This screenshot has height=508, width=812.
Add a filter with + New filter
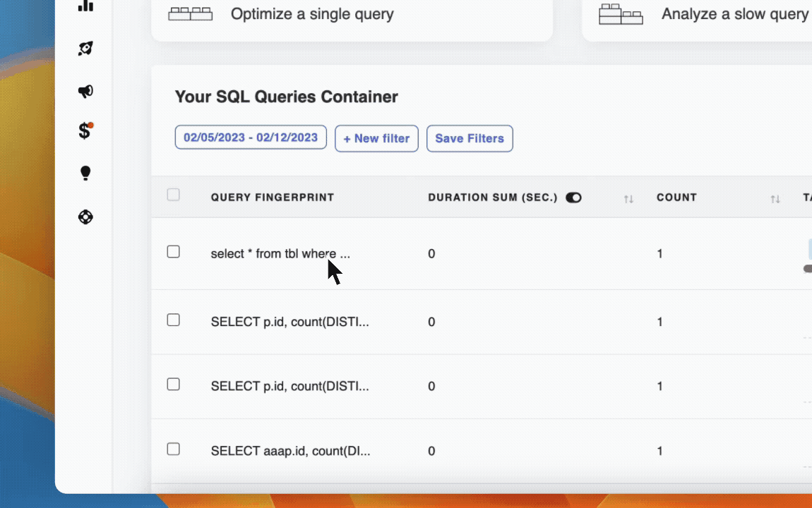(376, 138)
